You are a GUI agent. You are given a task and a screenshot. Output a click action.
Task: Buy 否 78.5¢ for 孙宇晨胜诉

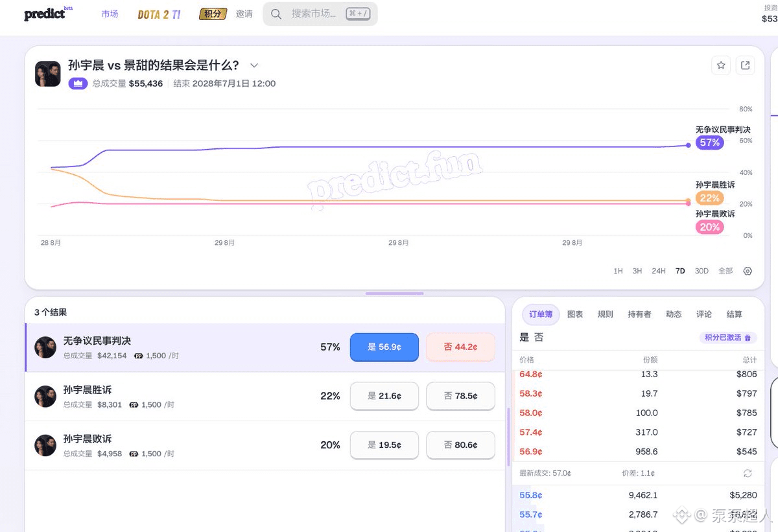460,396
